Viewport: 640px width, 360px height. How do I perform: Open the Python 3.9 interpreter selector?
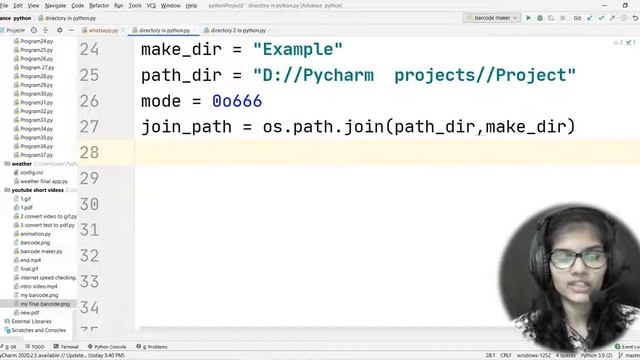click(x=596, y=356)
